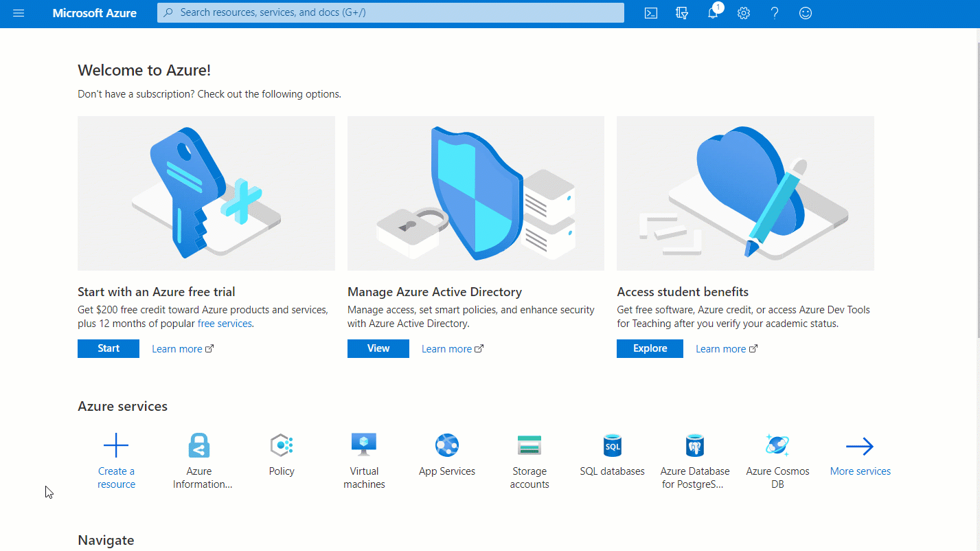The image size is (980, 551).
Task: Open Cloud Shell from the top bar
Action: click(x=651, y=13)
